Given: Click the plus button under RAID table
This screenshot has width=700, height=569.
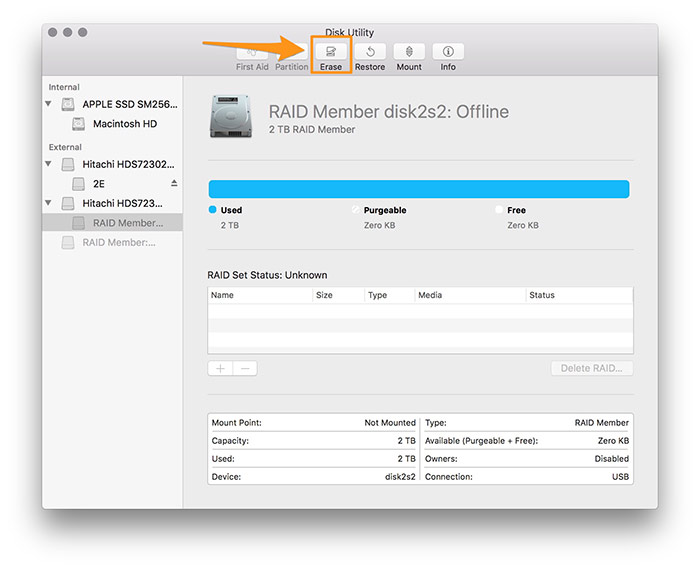Looking at the screenshot, I should tap(220, 369).
